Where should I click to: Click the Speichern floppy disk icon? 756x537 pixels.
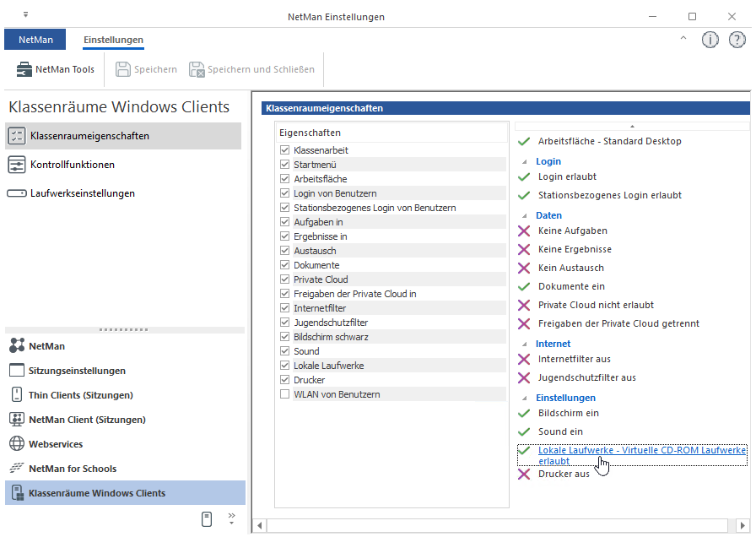pyautogui.click(x=123, y=69)
